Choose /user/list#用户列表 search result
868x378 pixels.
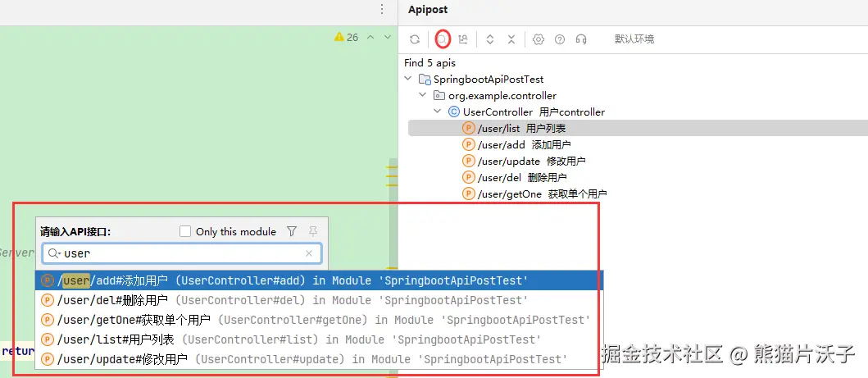click(320, 339)
